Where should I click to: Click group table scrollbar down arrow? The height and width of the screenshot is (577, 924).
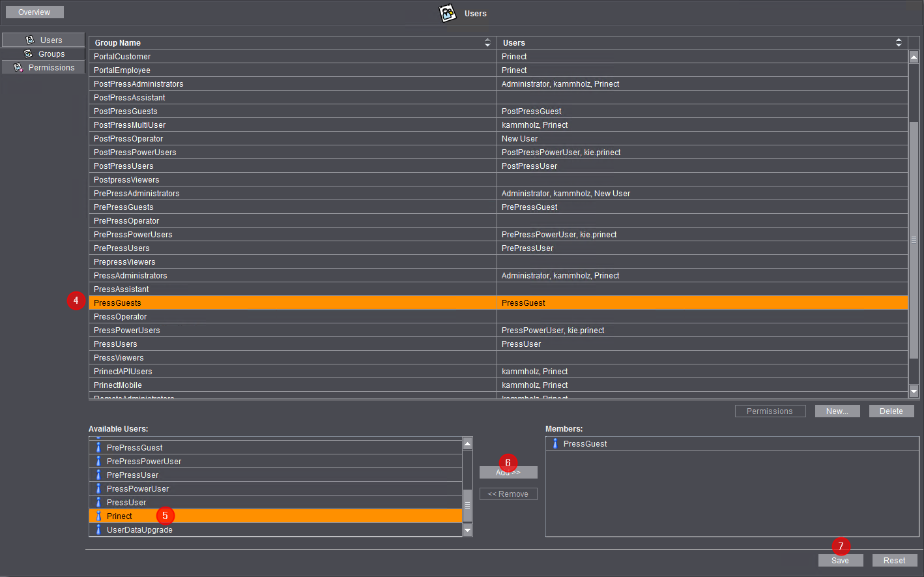click(x=914, y=391)
